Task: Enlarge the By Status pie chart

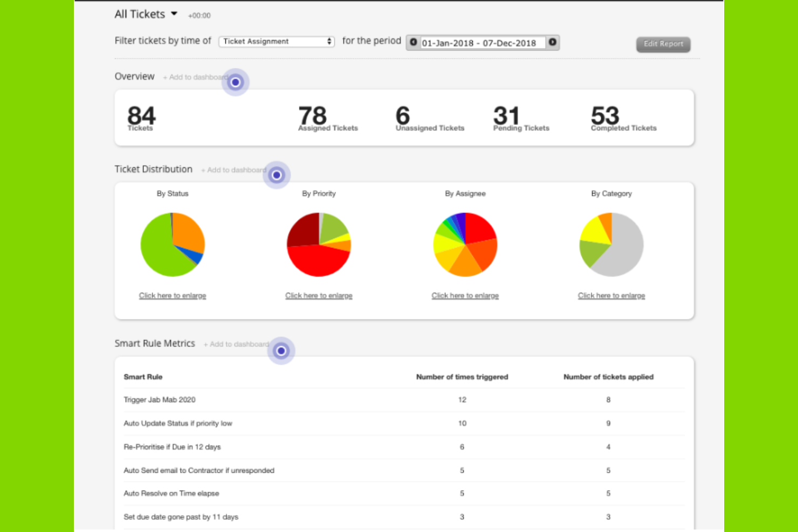Action: click(x=172, y=295)
